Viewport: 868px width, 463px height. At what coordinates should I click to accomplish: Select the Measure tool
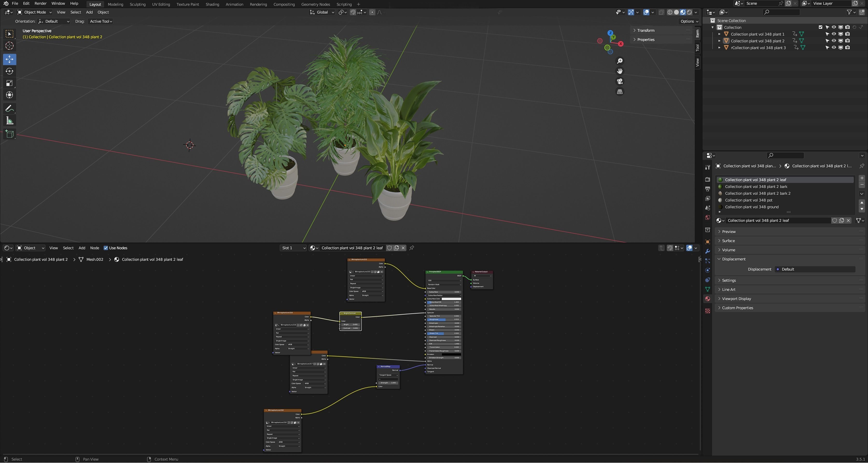tap(9, 121)
